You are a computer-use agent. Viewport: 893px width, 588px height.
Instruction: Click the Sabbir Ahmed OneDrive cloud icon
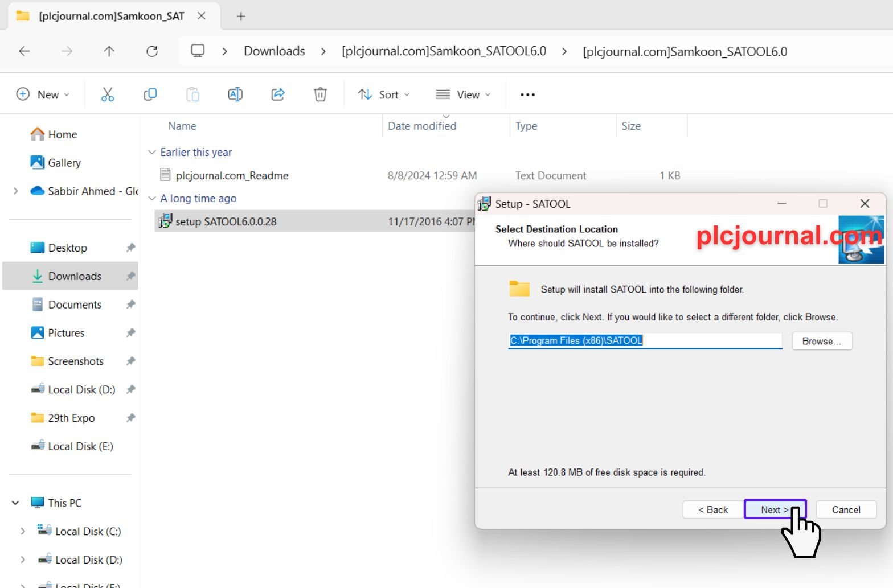coord(38,191)
